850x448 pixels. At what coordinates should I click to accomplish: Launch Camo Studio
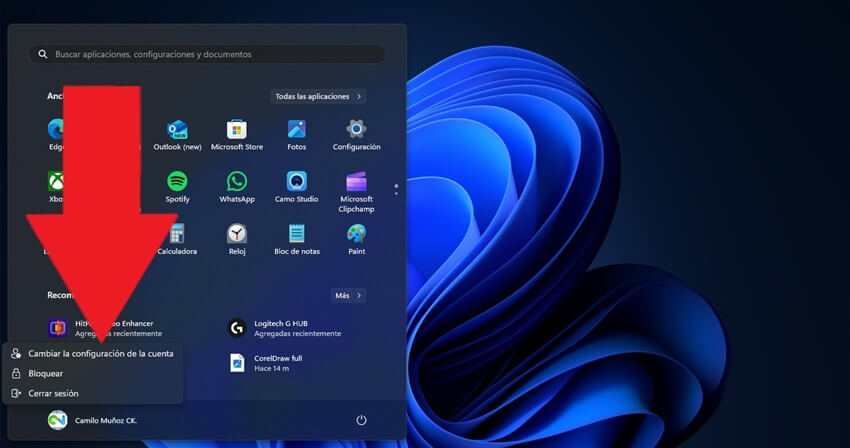(x=297, y=187)
